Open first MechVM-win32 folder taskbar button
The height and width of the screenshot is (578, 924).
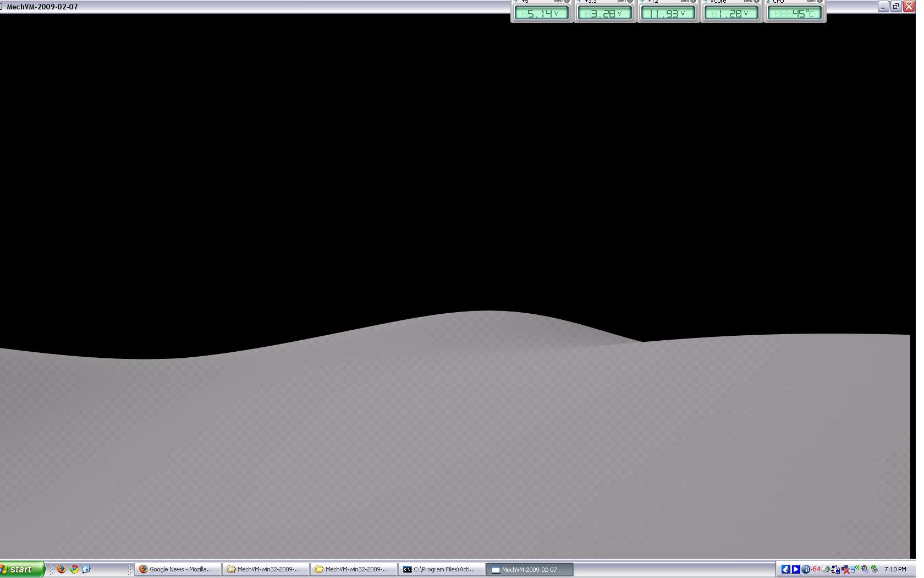[266, 569]
